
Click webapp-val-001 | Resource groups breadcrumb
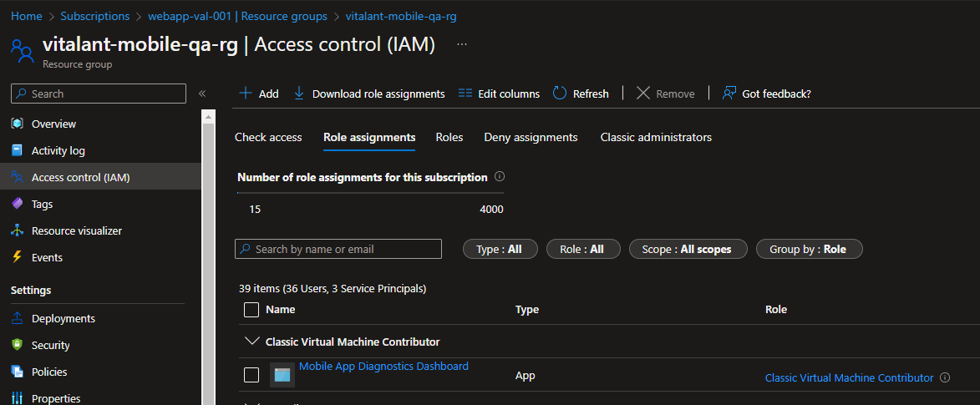pos(237,16)
